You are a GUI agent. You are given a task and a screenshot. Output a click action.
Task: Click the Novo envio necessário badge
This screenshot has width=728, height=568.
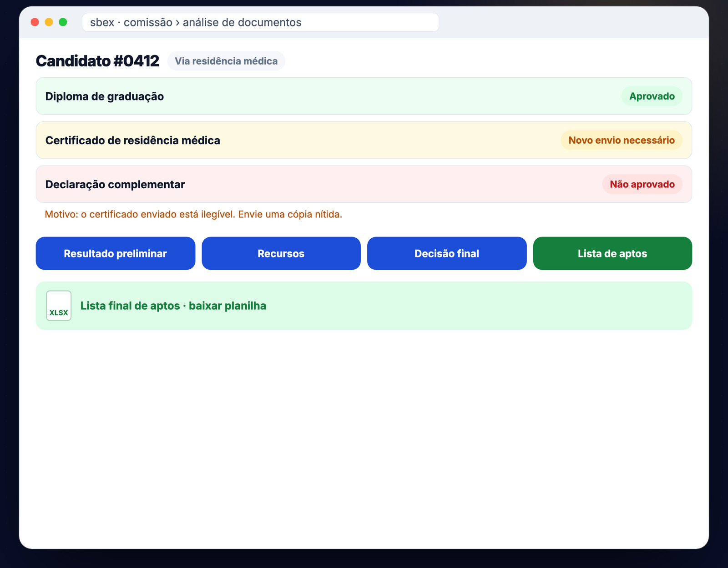tap(622, 140)
